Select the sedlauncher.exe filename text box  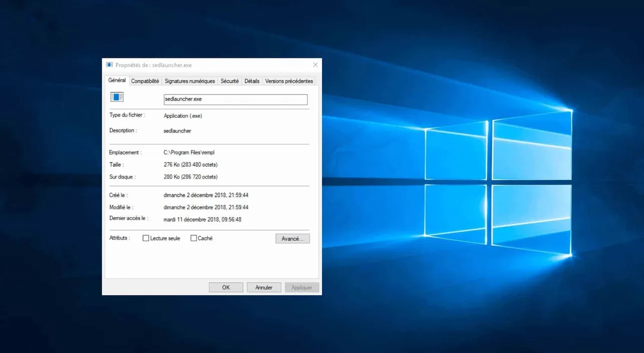click(x=235, y=99)
